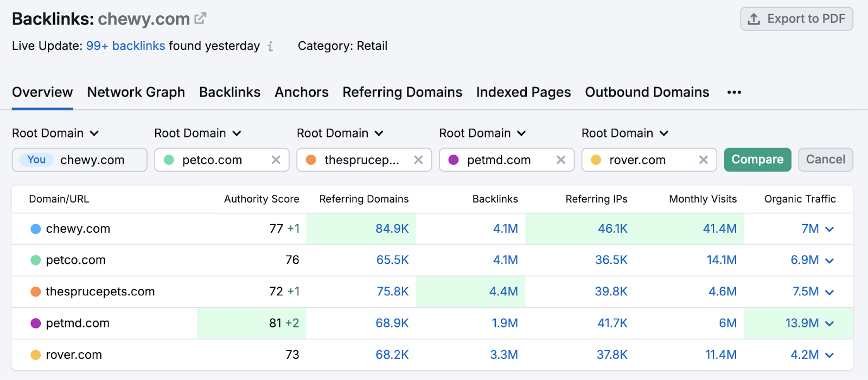Click the green dot in petco.com input
868x380 pixels.
[169, 160]
